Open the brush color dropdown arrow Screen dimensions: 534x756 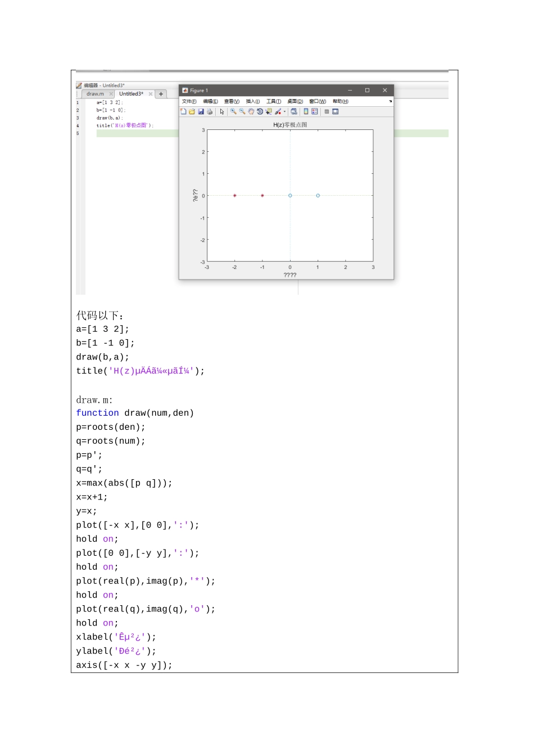pyautogui.click(x=284, y=111)
